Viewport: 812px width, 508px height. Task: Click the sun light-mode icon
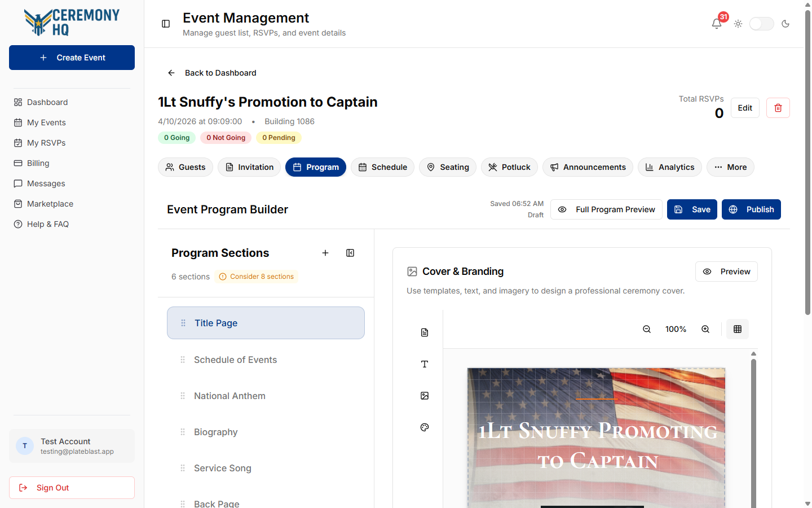click(738, 24)
